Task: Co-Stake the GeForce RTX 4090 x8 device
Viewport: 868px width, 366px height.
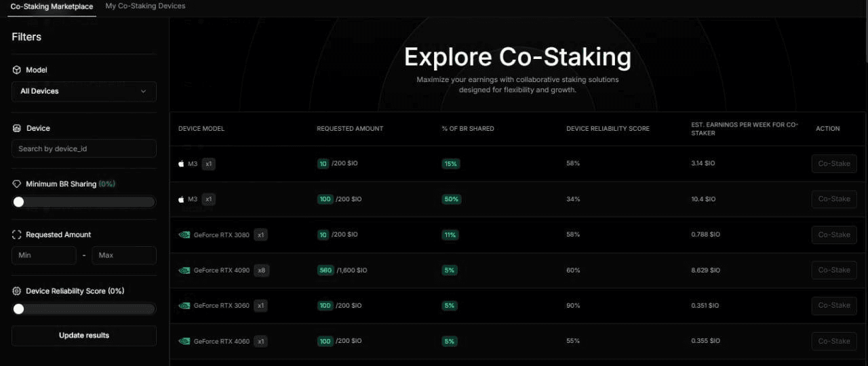Action: point(834,270)
